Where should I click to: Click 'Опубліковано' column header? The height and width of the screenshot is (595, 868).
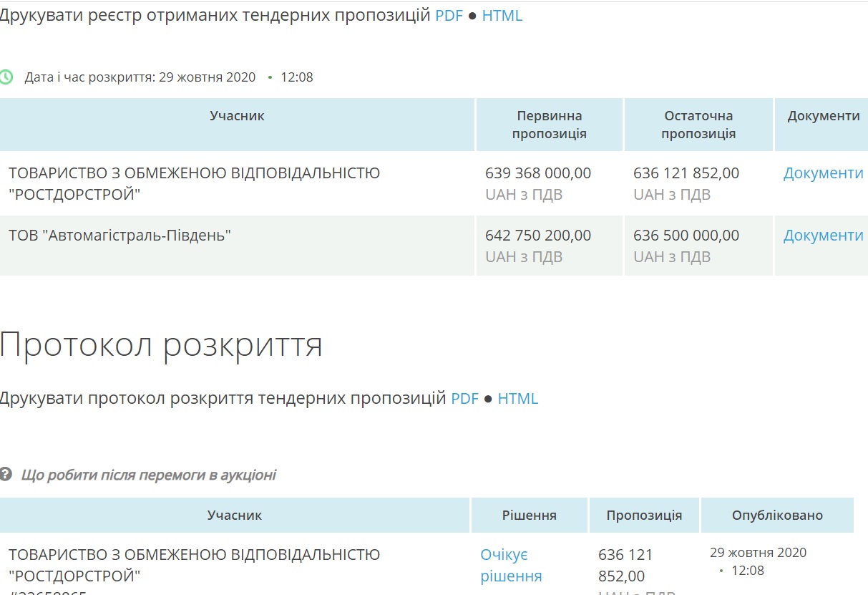777,516
